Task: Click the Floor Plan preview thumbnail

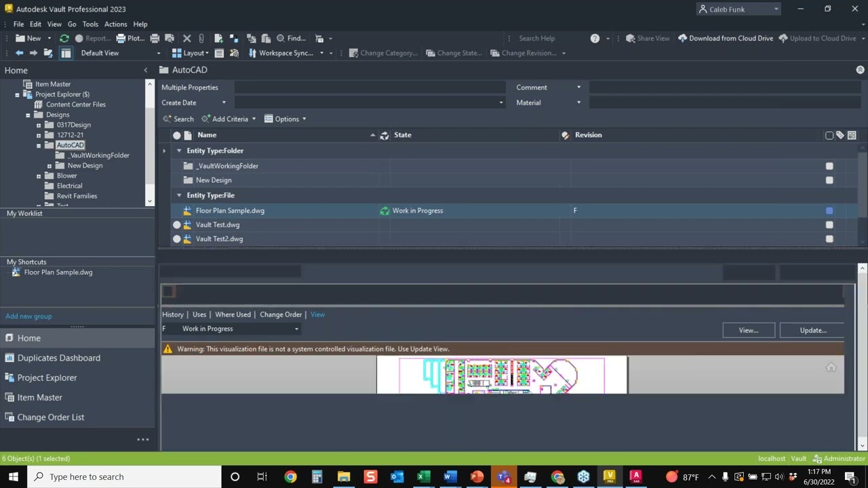Action: (x=502, y=375)
